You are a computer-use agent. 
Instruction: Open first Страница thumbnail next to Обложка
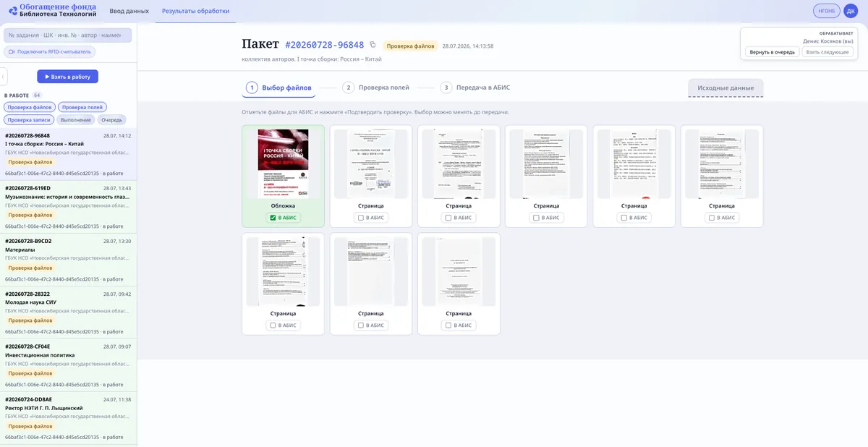[x=371, y=163]
